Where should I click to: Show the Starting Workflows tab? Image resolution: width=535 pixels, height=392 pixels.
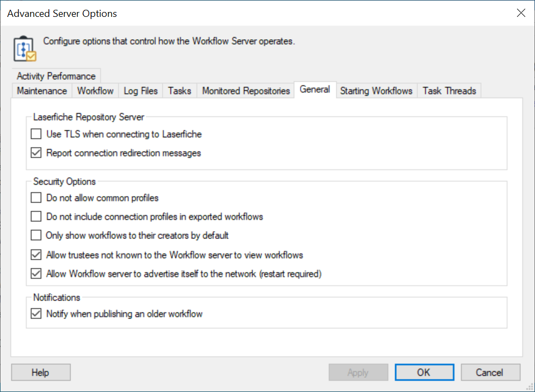coord(376,91)
